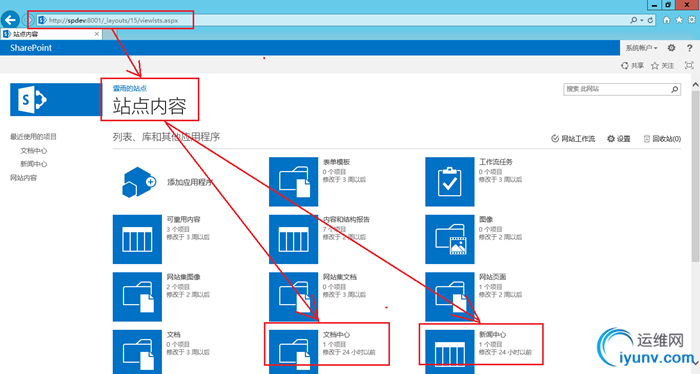Open 文档中心 in the left navigation

click(33, 151)
